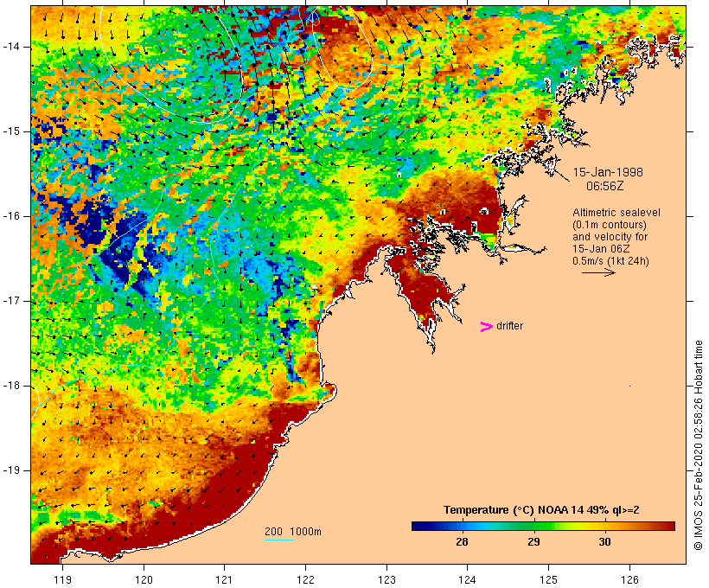
Task: Click the '121' longitude axis label
Action: pos(224,579)
